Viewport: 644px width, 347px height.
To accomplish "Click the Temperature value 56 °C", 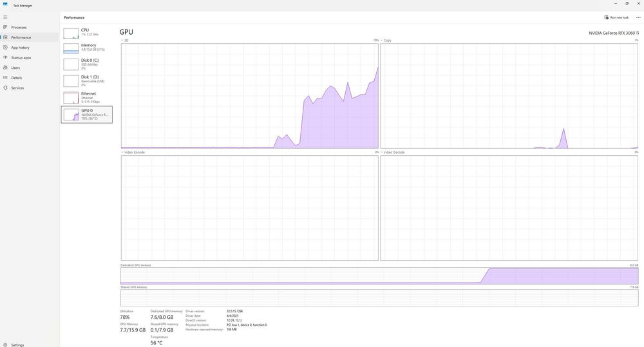I will 156,343.
